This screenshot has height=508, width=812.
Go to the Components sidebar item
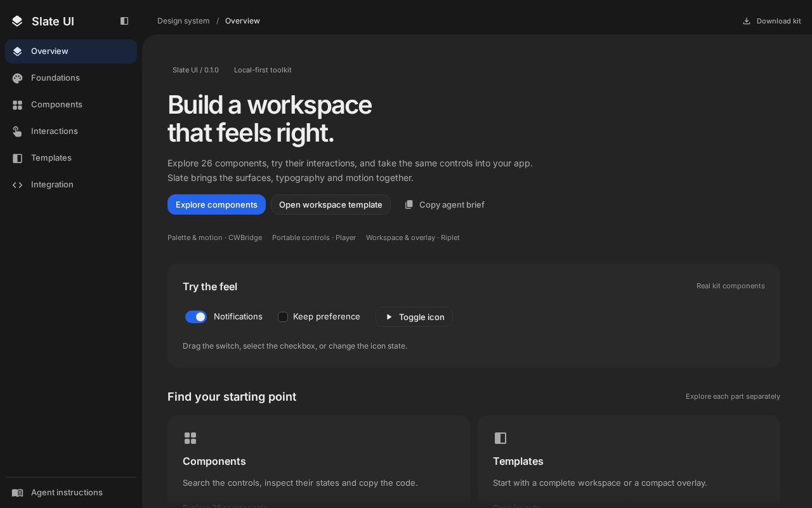pos(71,105)
